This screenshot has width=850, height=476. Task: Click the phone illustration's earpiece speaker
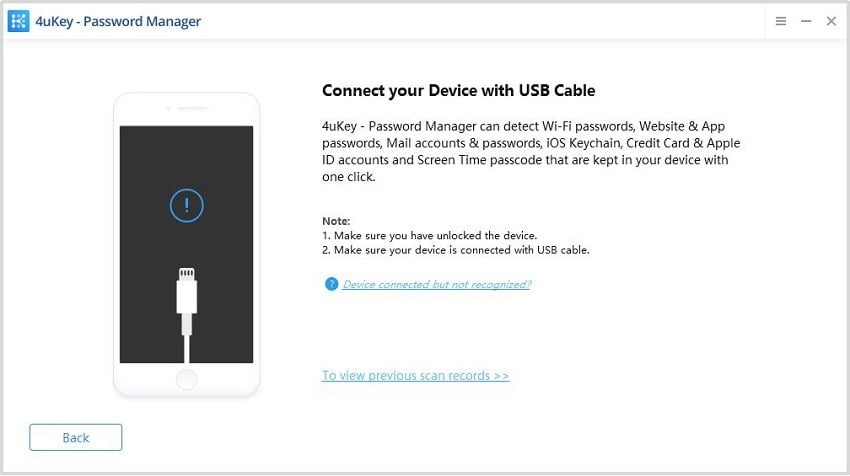click(x=186, y=110)
